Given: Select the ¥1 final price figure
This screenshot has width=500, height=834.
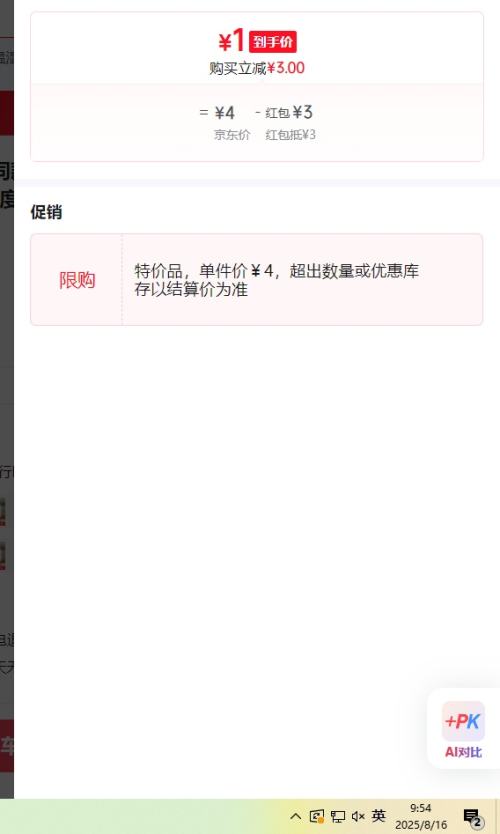Looking at the screenshot, I should tap(231, 40).
